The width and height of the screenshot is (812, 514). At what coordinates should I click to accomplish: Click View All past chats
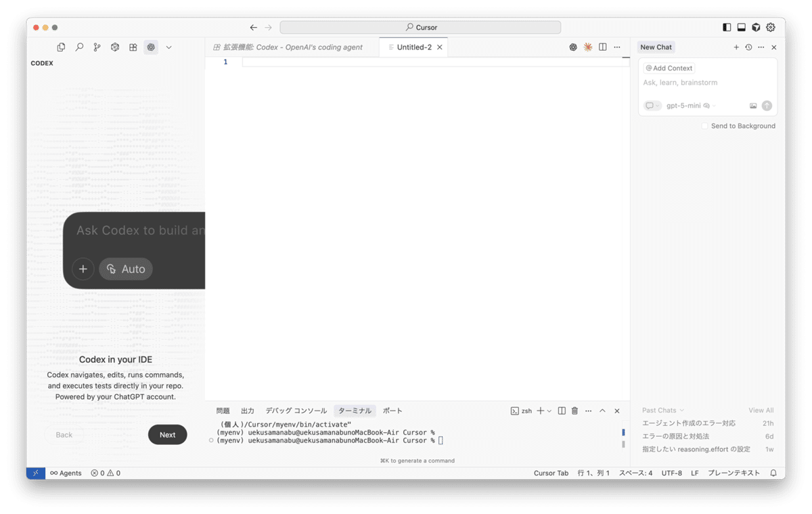click(x=761, y=410)
